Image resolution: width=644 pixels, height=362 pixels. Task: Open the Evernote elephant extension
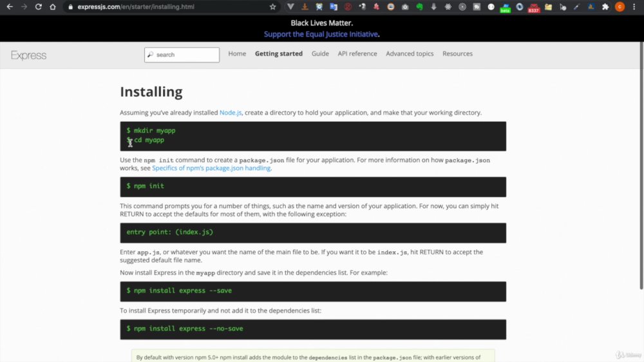coord(419,6)
